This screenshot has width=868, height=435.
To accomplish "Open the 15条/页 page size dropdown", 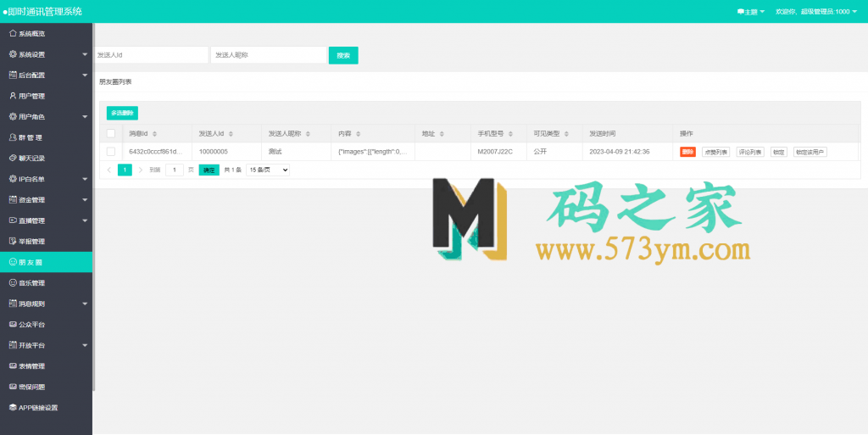I will click(268, 170).
